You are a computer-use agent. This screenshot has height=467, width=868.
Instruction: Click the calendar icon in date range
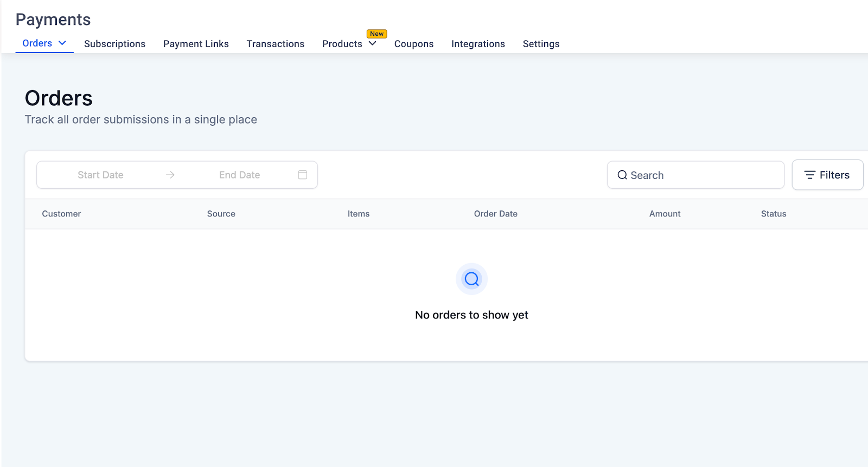[x=303, y=175]
